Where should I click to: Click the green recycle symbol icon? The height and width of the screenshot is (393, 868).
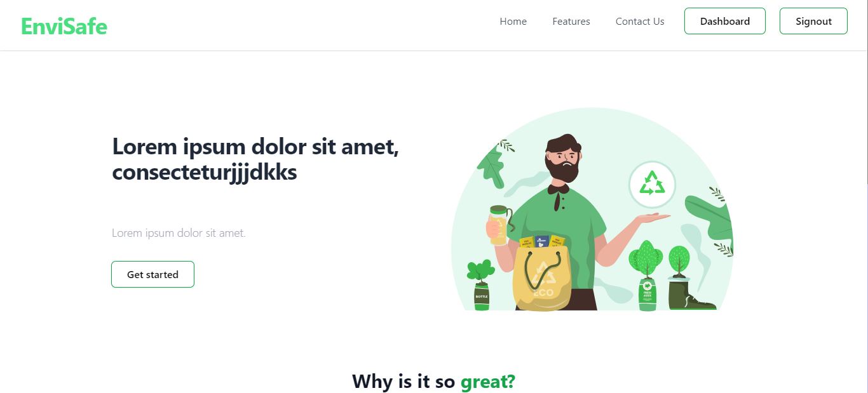(x=652, y=185)
